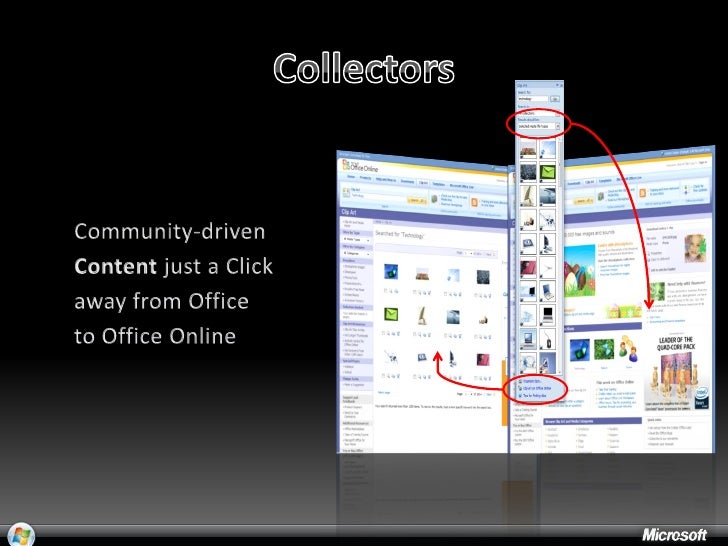The width and height of the screenshot is (728, 546).
Task: Tick checkbox under feather quill result in browser
Action: coord(415,334)
